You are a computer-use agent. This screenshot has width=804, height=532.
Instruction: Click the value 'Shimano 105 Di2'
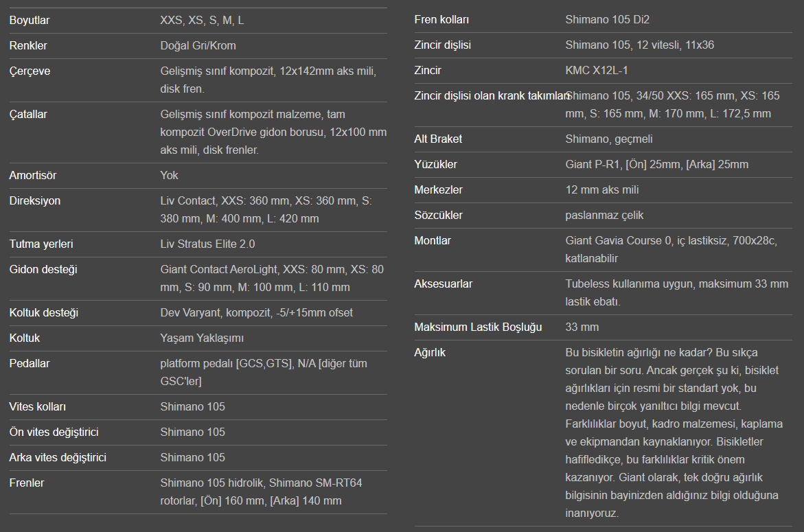(608, 19)
